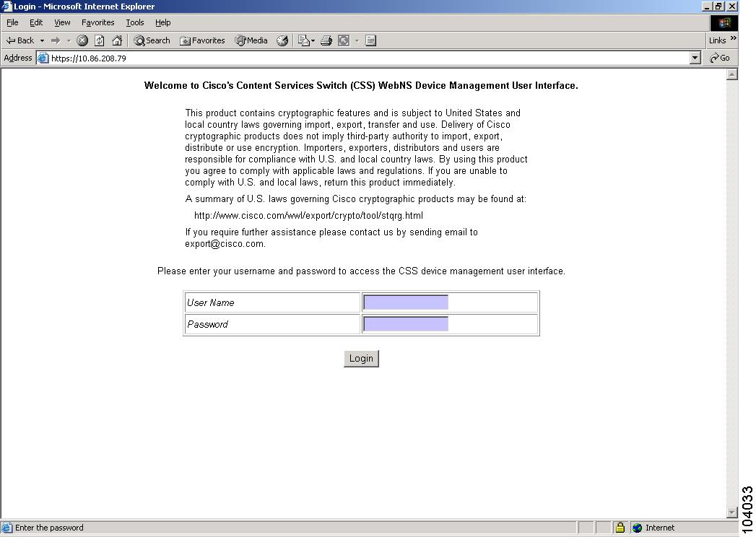Click the SSL padlock status icon
The width and height of the screenshot is (756, 537).
pos(620,528)
